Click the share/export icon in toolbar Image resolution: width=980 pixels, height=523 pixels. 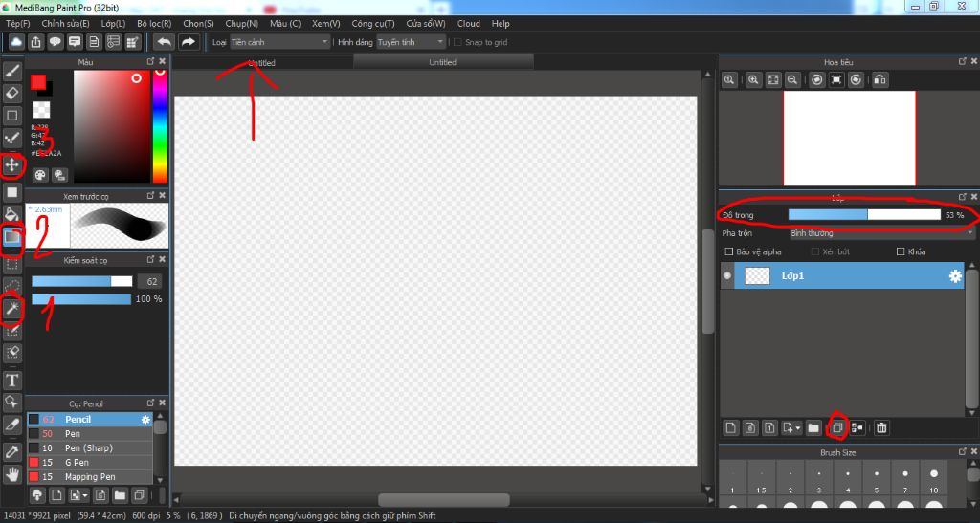(36, 42)
